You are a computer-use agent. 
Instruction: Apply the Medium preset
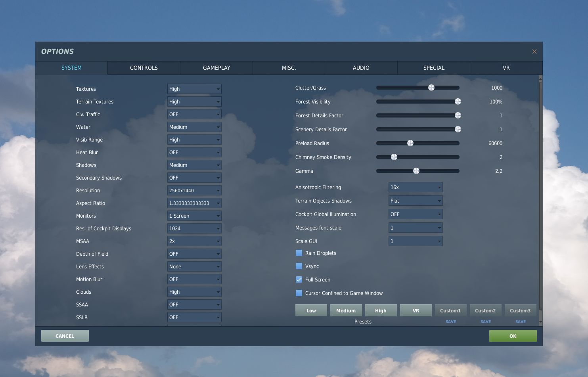coord(346,310)
